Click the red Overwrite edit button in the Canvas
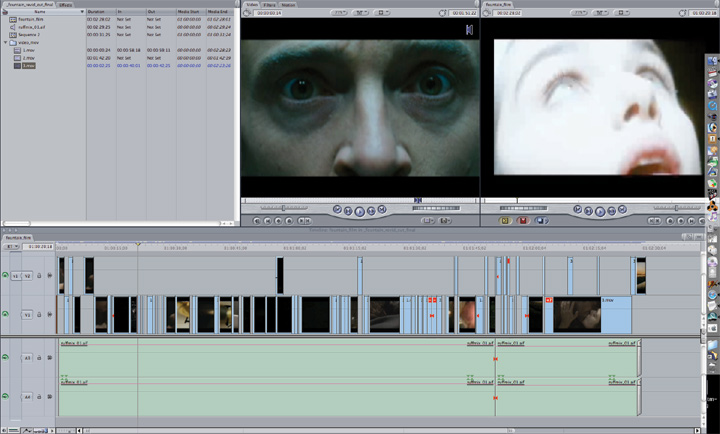720x434 pixels. point(522,220)
